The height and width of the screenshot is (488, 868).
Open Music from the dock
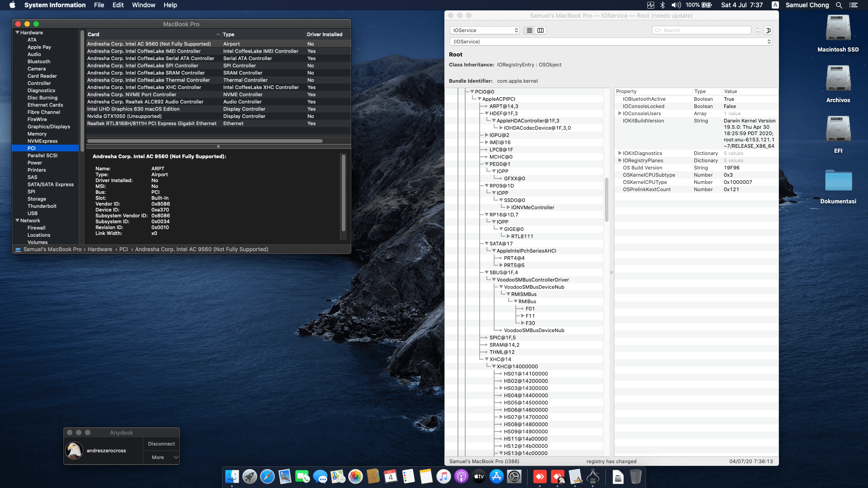[443, 476]
